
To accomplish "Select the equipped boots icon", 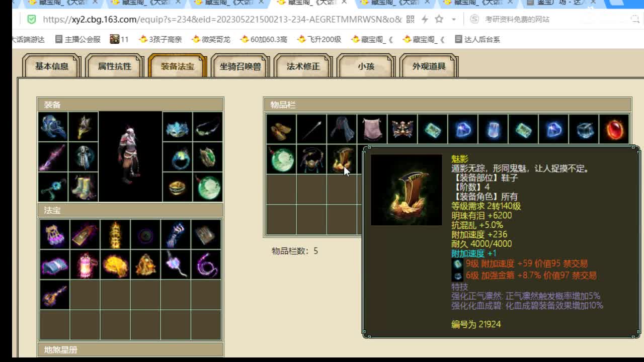I will coord(83,187).
